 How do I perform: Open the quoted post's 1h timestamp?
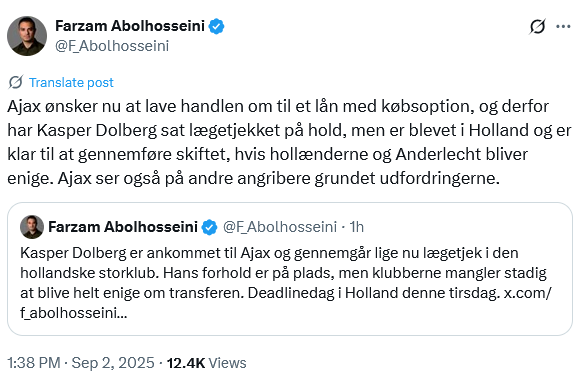tap(356, 227)
